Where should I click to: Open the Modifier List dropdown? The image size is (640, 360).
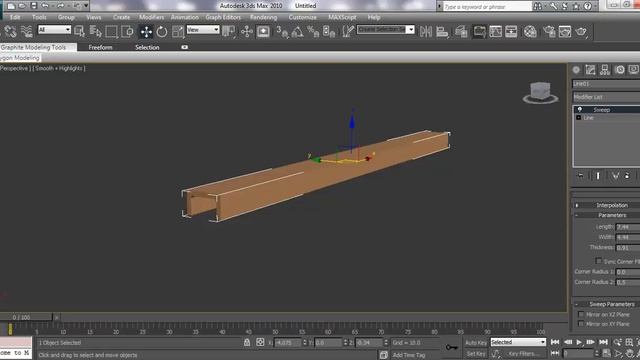(606, 97)
